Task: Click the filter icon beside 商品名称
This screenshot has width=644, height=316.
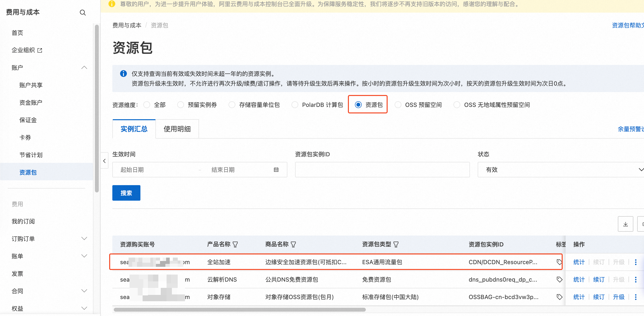Action: click(293, 244)
